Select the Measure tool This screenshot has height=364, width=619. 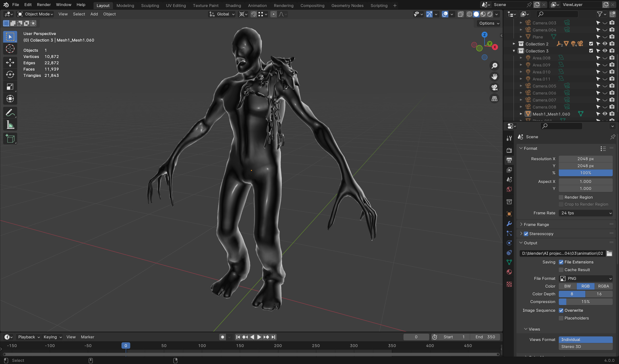(x=10, y=125)
